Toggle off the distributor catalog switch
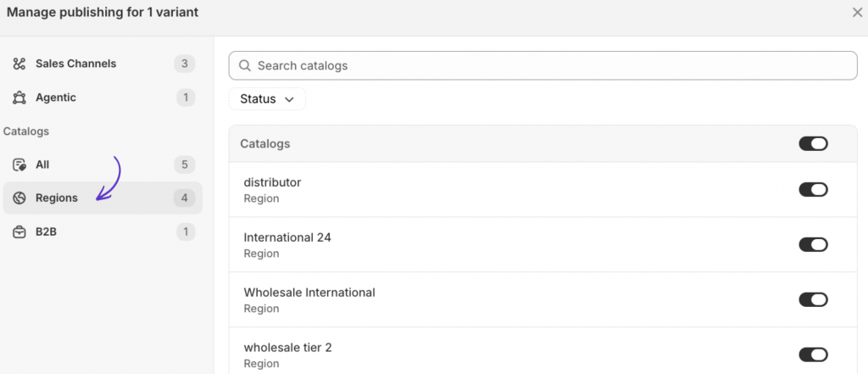The width and height of the screenshot is (868, 374). tap(813, 189)
